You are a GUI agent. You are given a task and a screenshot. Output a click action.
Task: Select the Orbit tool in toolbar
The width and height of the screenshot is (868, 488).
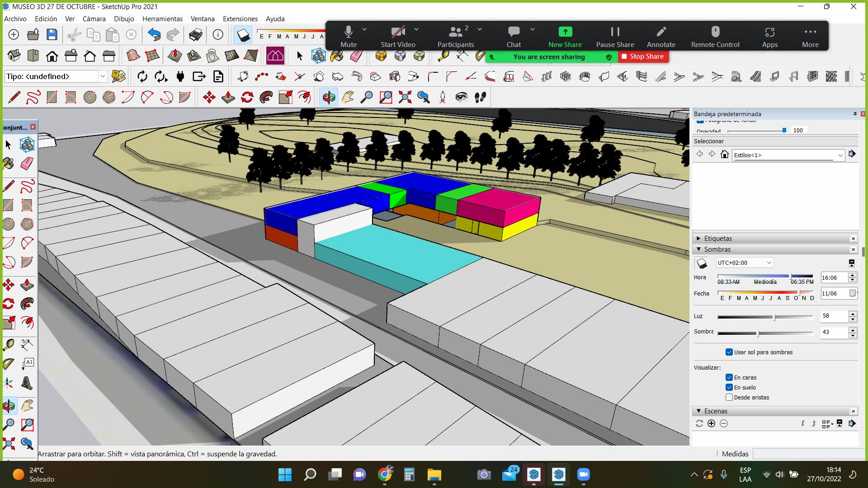(329, 97)
